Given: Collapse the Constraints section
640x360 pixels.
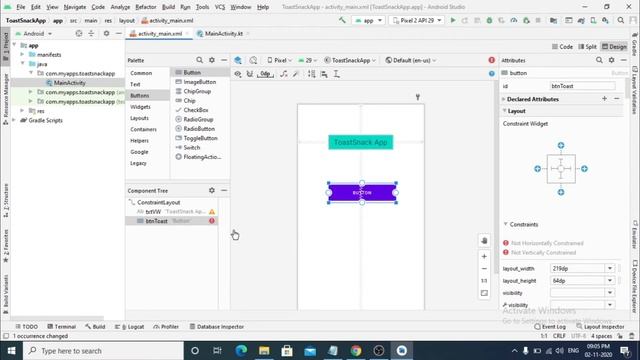Looking at the screenshot, I should coord(506,224).
